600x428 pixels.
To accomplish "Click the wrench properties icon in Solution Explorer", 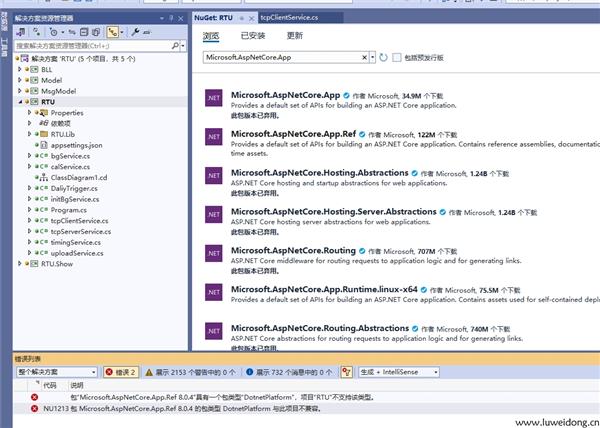I will (136, 32).
